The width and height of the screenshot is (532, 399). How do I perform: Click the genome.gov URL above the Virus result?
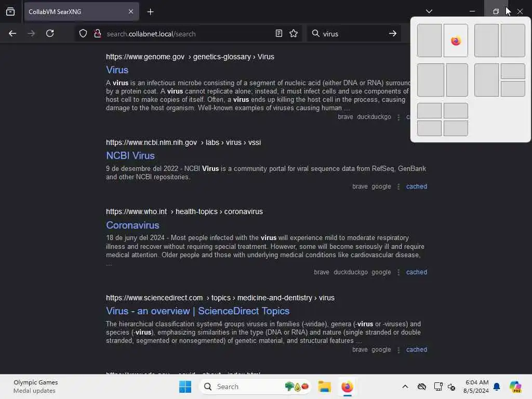190,57
